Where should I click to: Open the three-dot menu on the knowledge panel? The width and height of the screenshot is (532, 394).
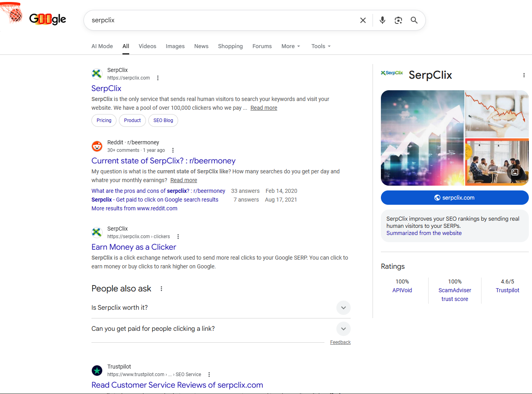click(524, 75)
